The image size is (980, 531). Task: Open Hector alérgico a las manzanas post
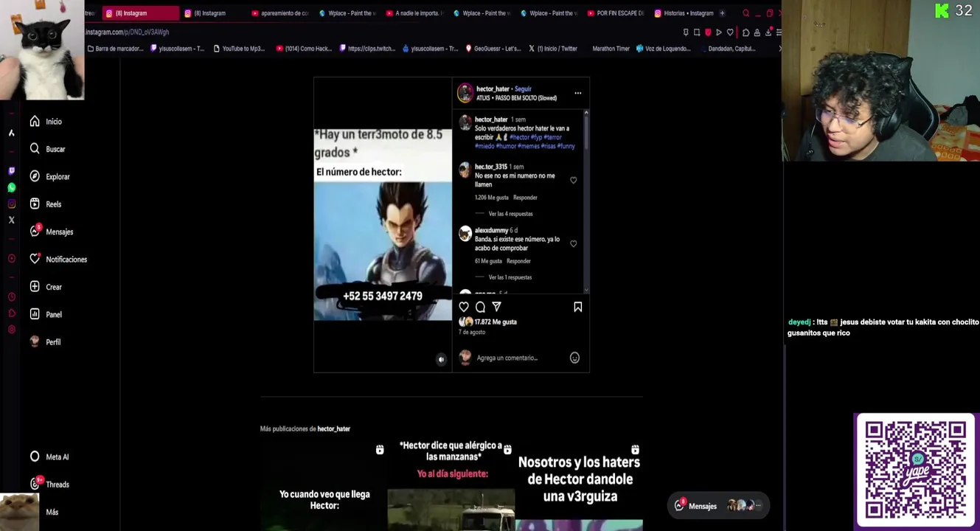coord(451,486)
